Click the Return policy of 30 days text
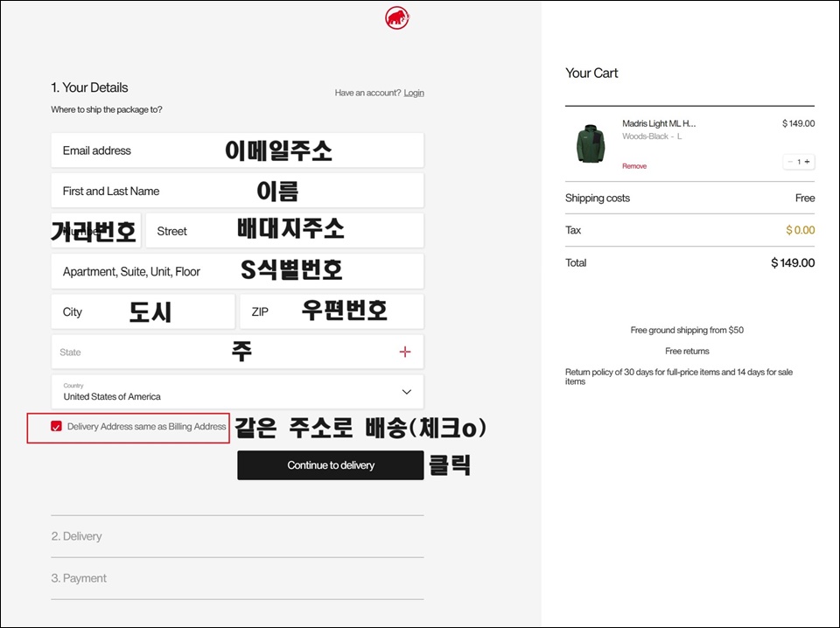 679,376
